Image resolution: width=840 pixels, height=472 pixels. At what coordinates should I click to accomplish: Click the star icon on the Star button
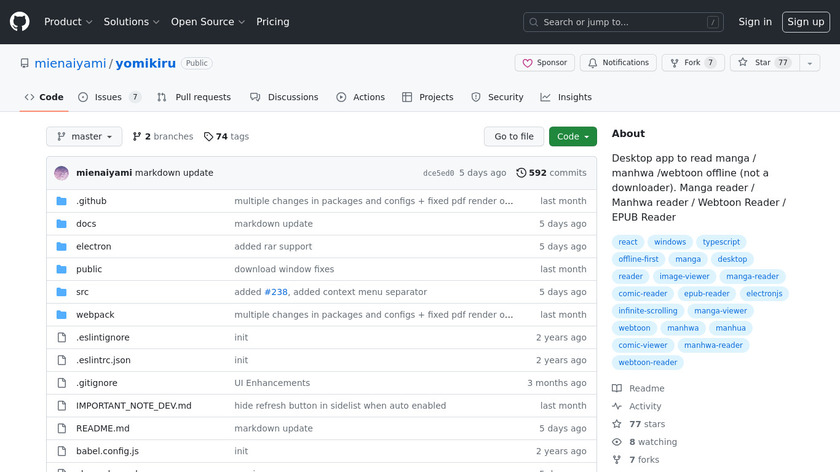(x=742, y=62)
